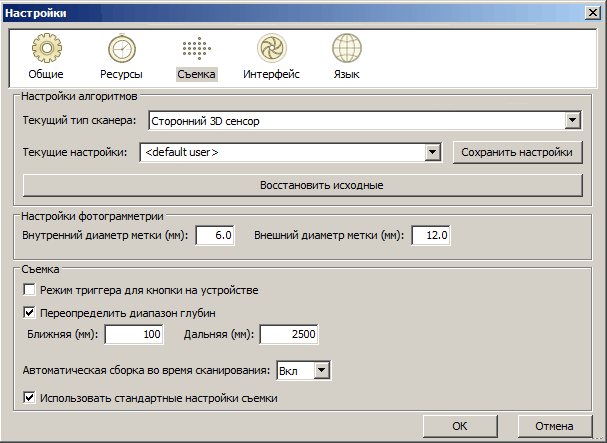Screen dimensions: 607x443
Task: Open the Интерфейс swirl icon section
Action: point(272,48)
